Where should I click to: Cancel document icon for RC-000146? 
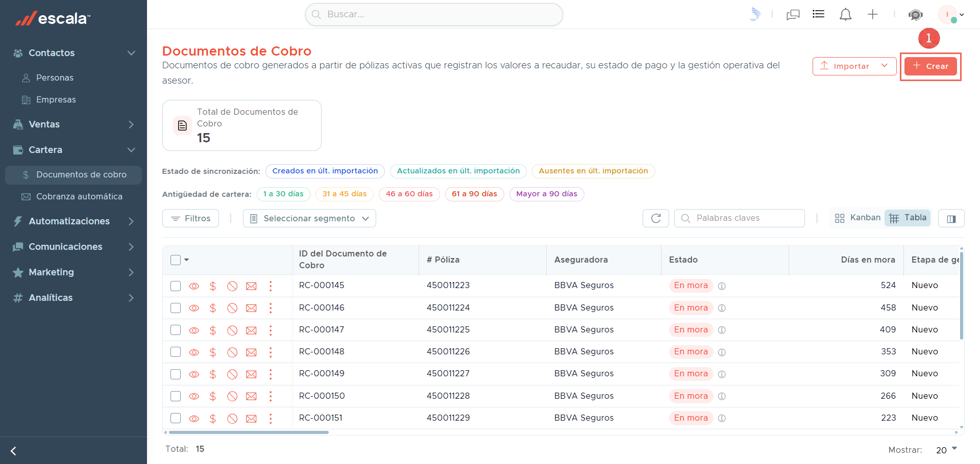[232, 308]
